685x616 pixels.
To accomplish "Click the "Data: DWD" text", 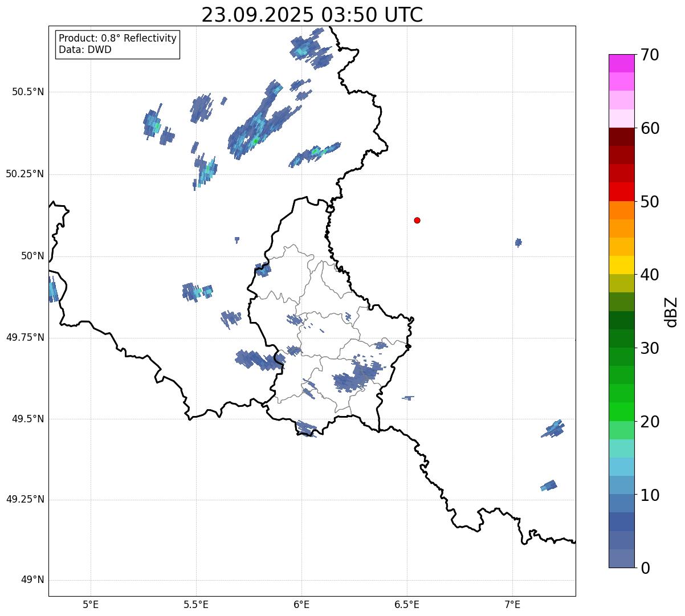I will point(85,50).
